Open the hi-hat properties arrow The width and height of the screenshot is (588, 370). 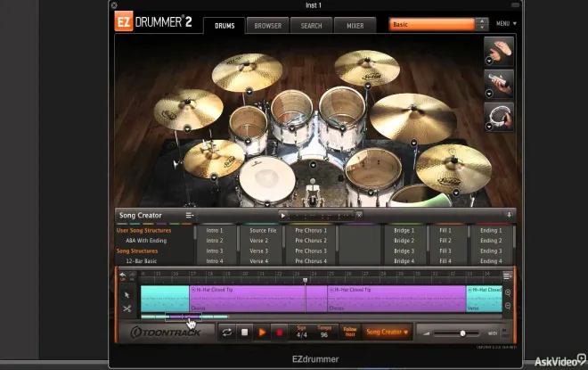pos(214,177)
